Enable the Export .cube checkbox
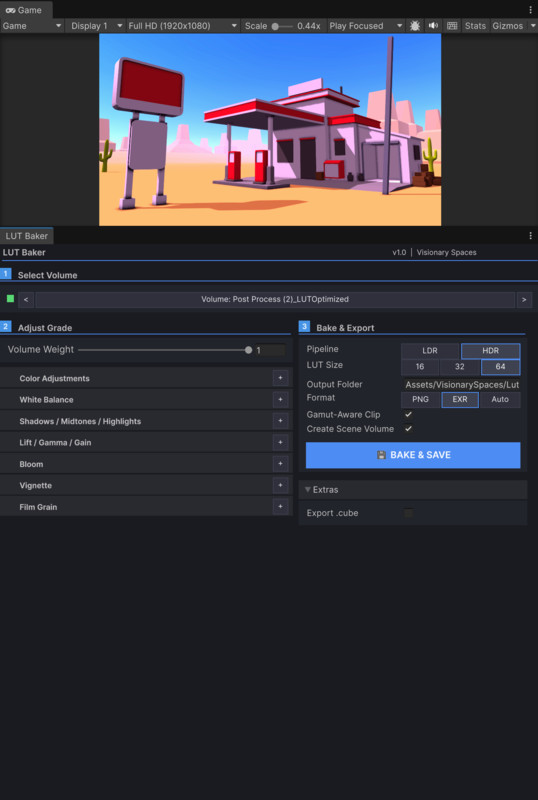Screen dimensions: 538x800 (x=408, y=513)
